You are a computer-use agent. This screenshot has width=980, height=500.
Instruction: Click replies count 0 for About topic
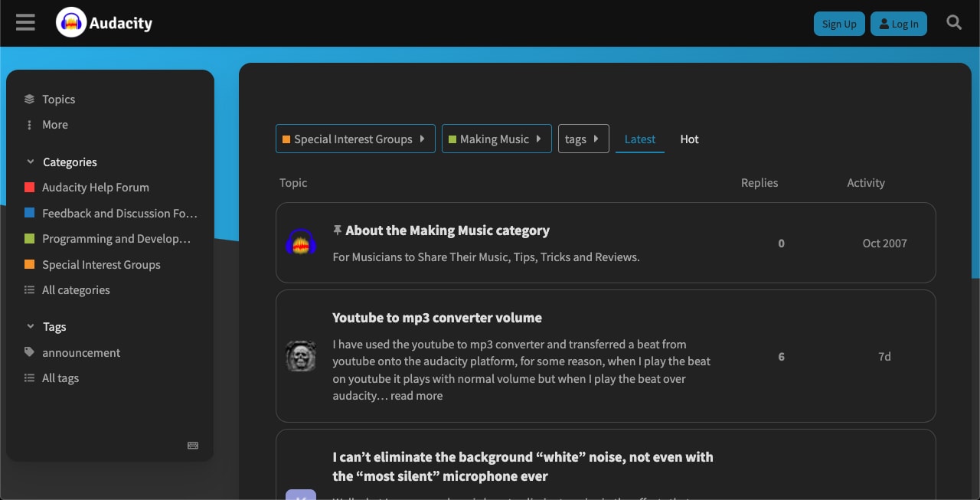pos(781,243)
